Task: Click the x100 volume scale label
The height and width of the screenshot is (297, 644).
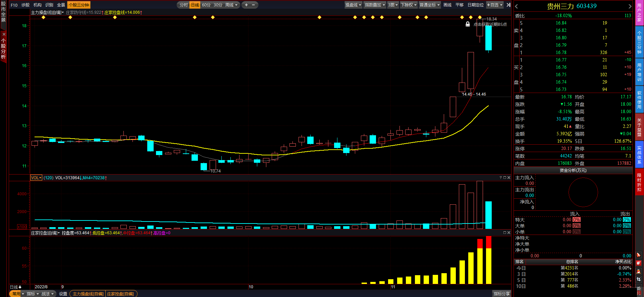Action: coord(22,227)
